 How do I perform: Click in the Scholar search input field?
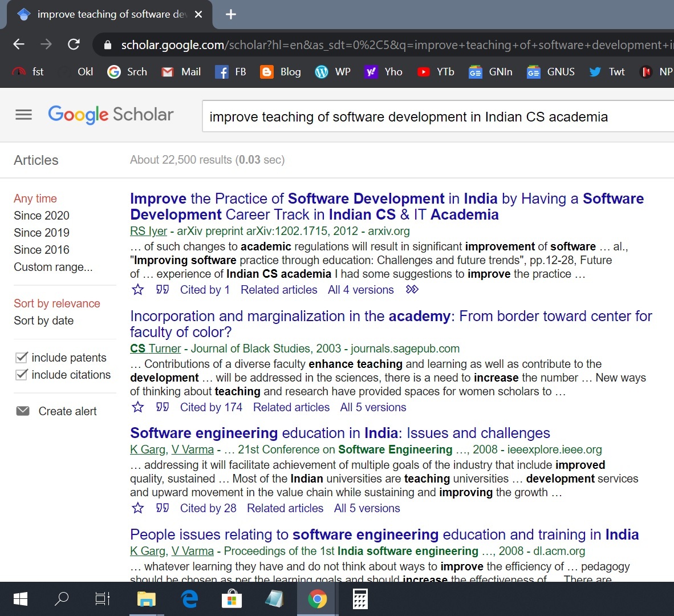click(x=433, y=117)
